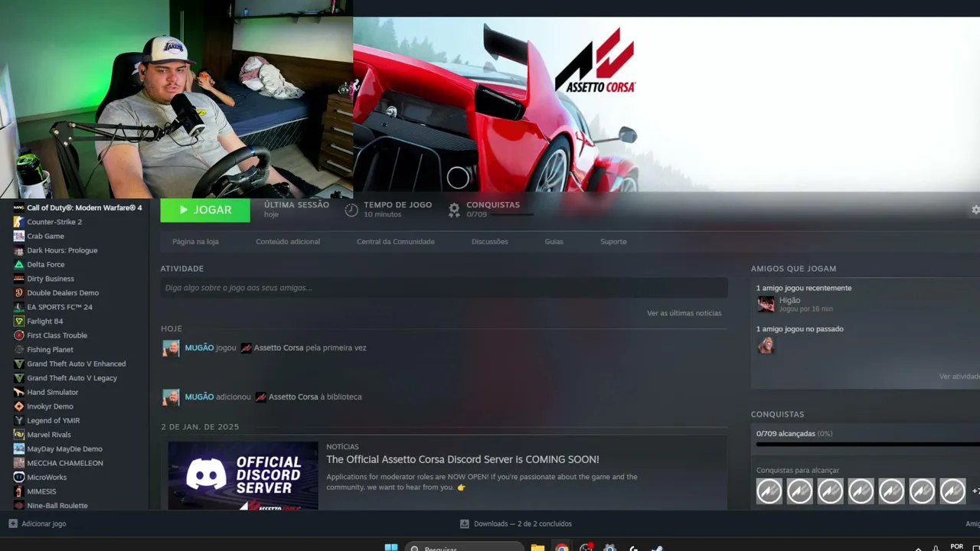Read the Official Assetto Corsa Discord Server news headline
980x551 pixels.
pyautogui.click(x=462, y=459)
